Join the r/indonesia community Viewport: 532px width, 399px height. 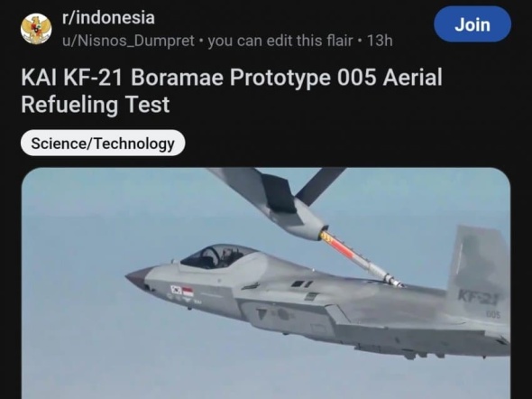tap(472, 24)
